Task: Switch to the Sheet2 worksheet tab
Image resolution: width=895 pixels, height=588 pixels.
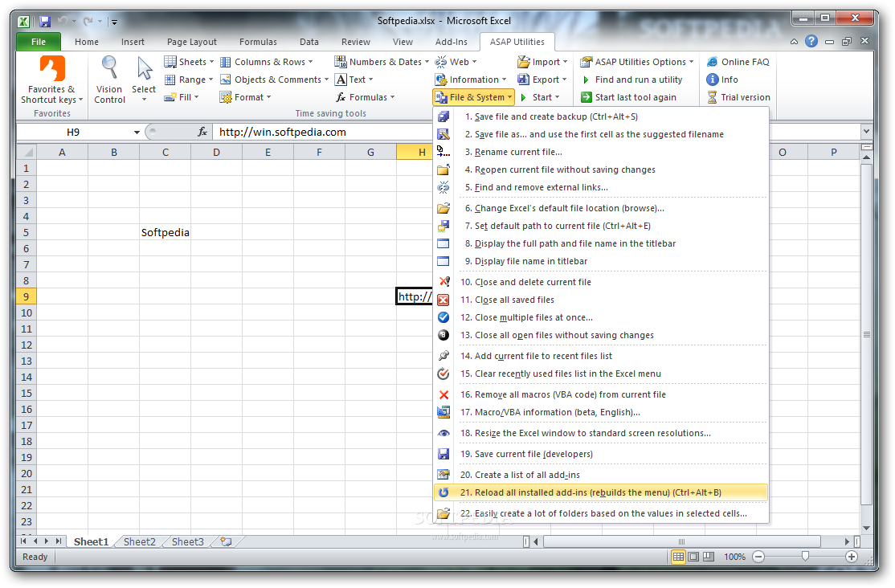Action: (140, 541)
